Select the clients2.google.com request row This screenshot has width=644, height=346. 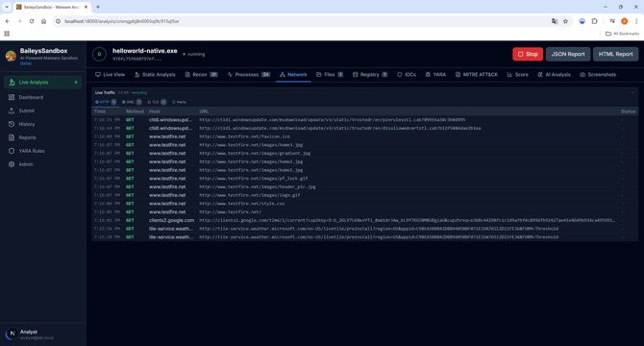[364, 220]
